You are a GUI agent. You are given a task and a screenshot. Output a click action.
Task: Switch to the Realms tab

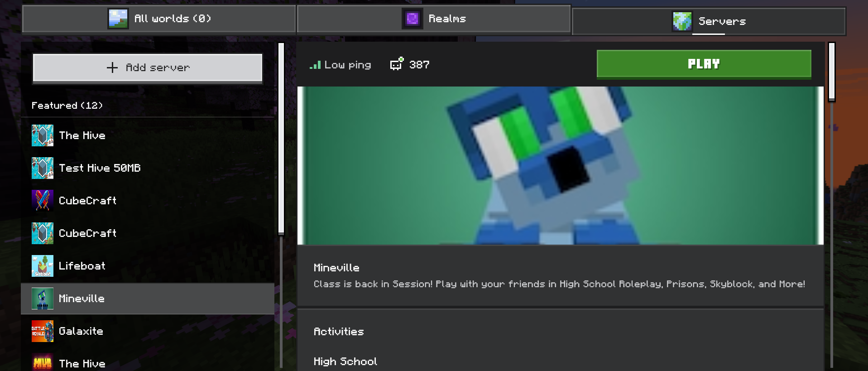tap(433, 19)
